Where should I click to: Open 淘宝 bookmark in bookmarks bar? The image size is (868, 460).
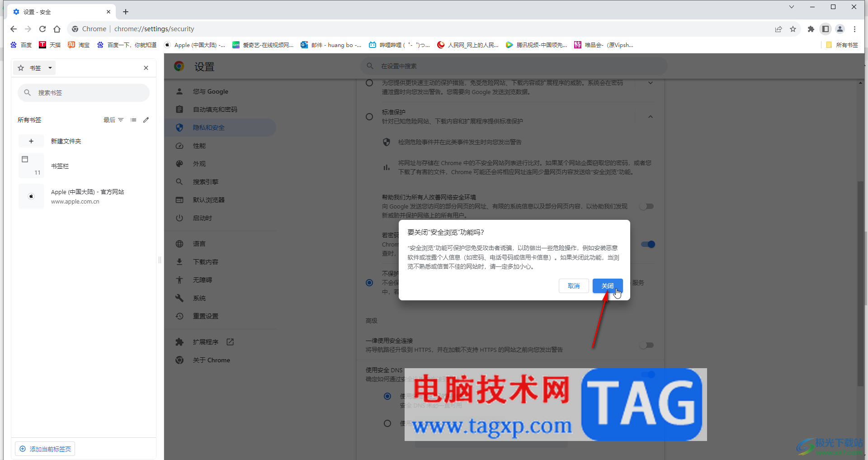coord(79,45)
